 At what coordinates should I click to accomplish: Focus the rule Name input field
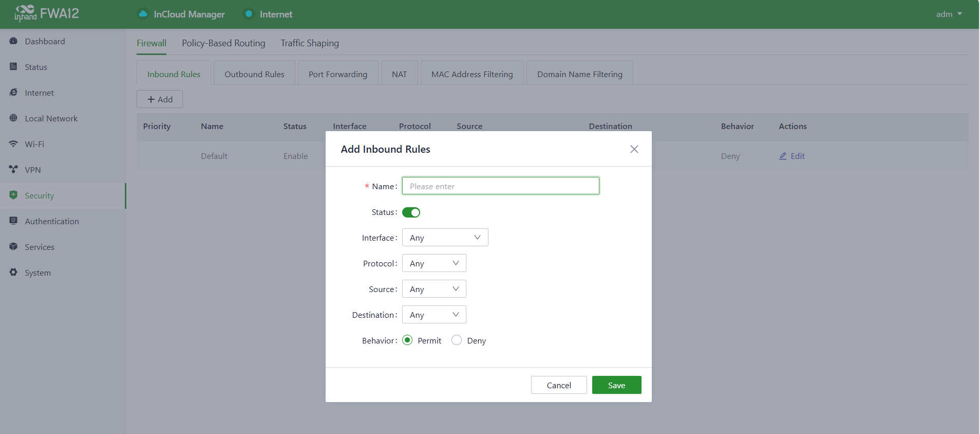(500, 186)
